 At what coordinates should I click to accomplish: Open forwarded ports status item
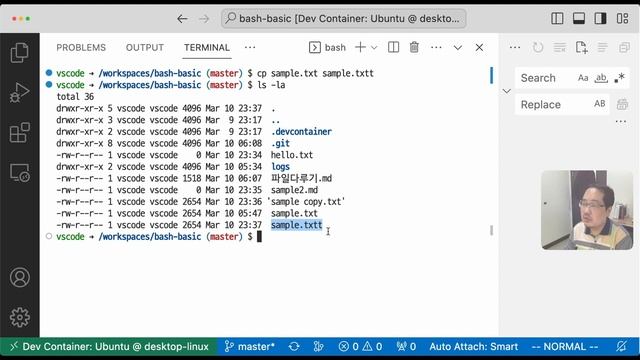point(406,347)
